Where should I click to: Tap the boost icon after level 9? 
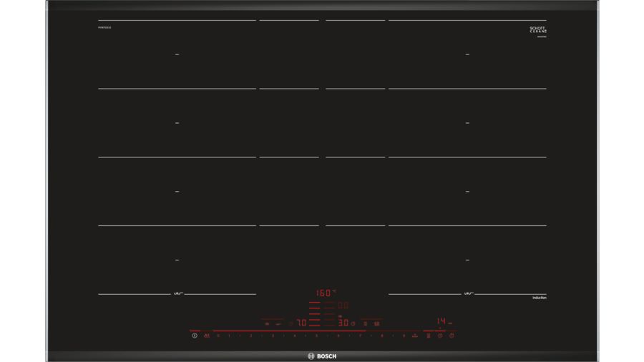(414, 336)
